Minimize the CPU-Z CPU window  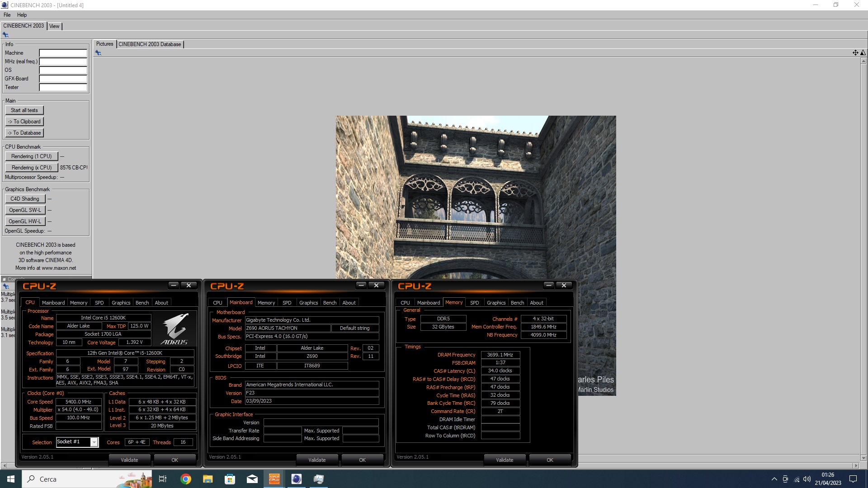pyautogui.click(x=173, y=285)
